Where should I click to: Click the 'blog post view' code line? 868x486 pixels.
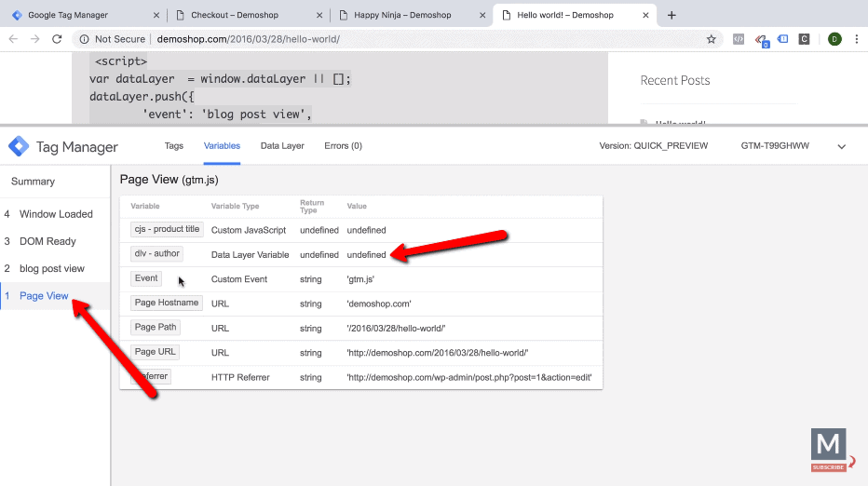click(x=227, y=115)
